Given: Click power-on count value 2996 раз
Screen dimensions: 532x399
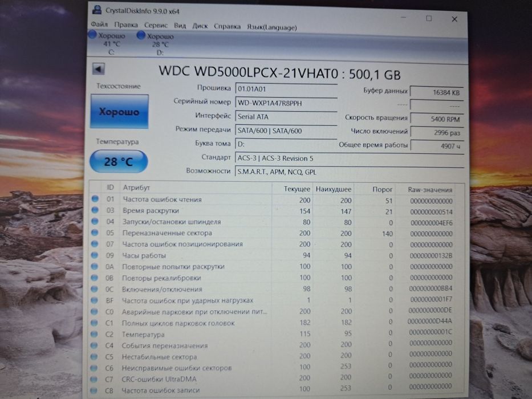Looking at the screenshot, I should 437,133.
